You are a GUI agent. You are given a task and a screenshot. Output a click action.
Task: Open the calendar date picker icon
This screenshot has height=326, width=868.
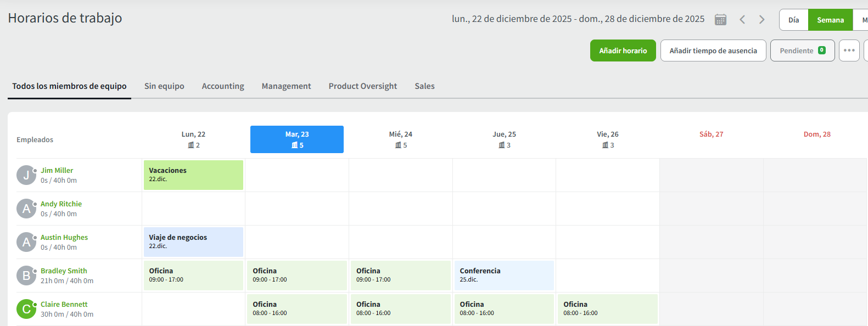720,20
